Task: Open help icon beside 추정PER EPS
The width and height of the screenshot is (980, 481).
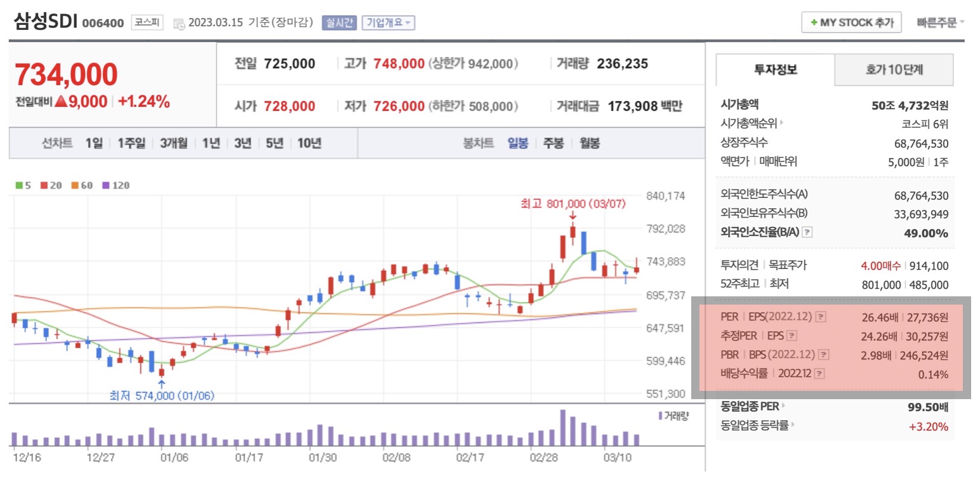Action: pos(792,336)
